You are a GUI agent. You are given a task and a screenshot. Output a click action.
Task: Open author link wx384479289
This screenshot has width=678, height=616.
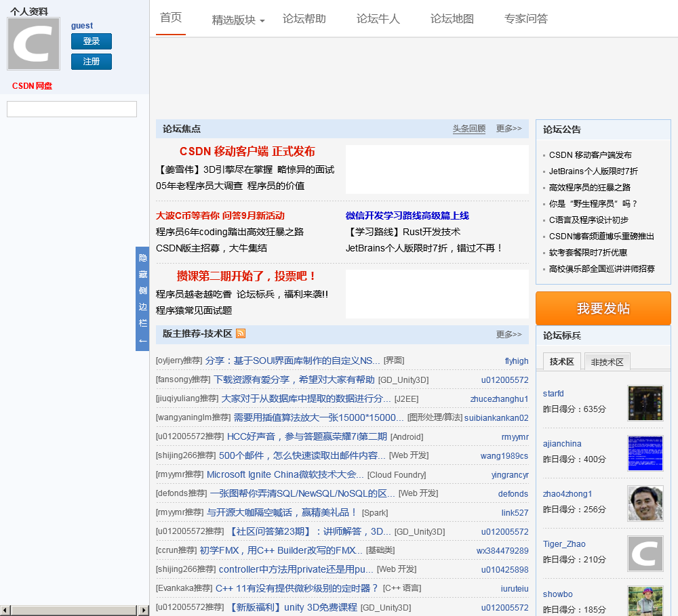pos(502,550)
